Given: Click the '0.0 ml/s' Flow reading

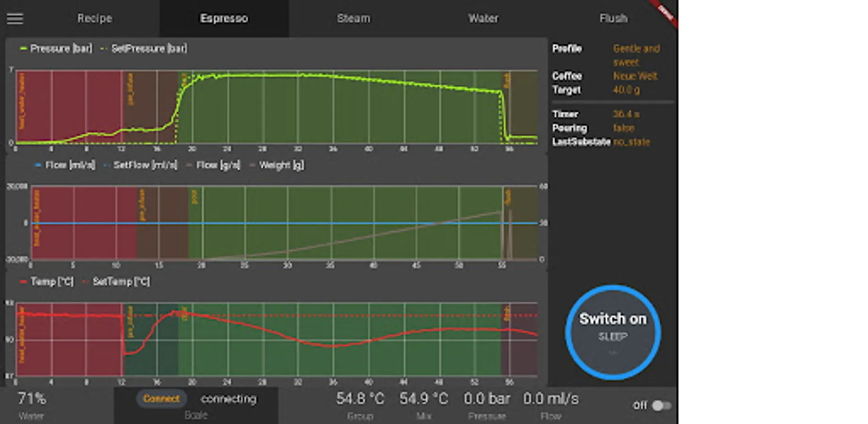Looking at the screenshot, I should (x=551, y=399).
